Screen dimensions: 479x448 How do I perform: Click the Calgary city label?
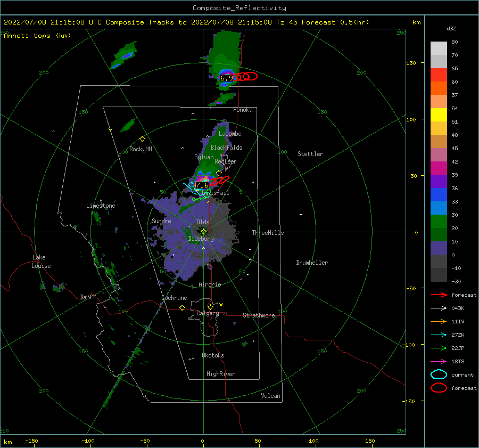pyautogui.click(x=208, y=313)
